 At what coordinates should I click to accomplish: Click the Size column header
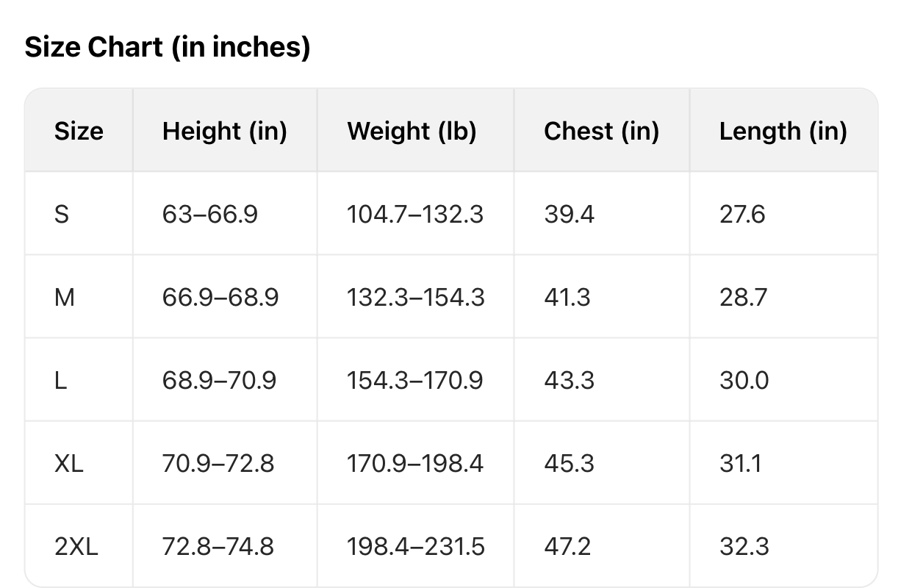[79, 132]
